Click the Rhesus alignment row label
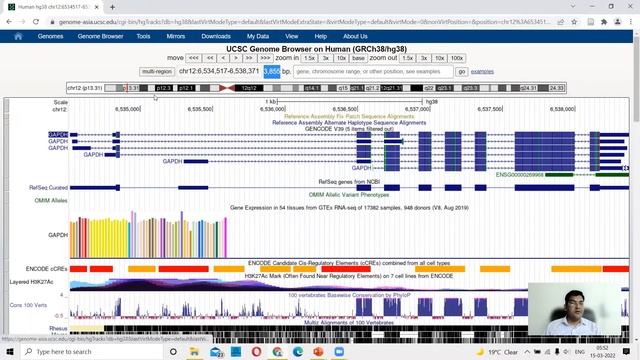The image size is (640, 360). pos(58,329)
